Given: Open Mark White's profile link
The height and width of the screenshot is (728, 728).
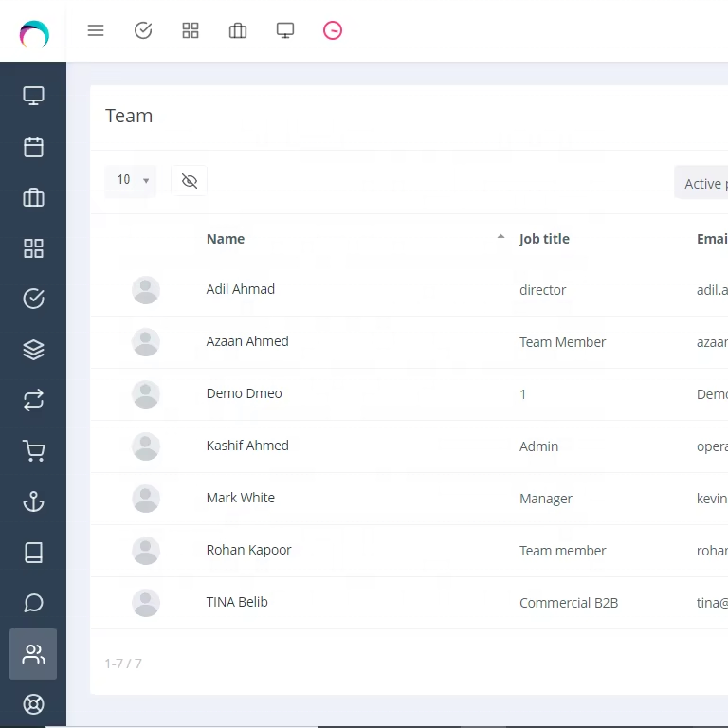Looking at the screenshot, I should point(241,498).
